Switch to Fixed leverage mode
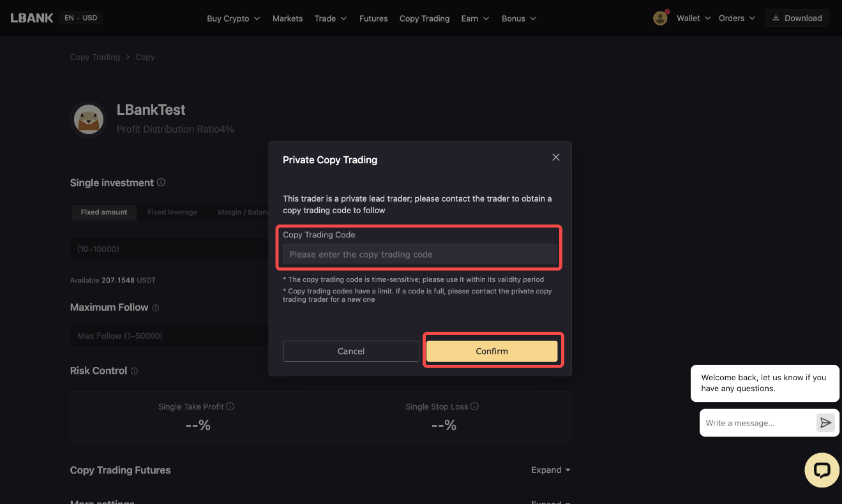This screenshot has height=504, width=842. tap(172, 212)
